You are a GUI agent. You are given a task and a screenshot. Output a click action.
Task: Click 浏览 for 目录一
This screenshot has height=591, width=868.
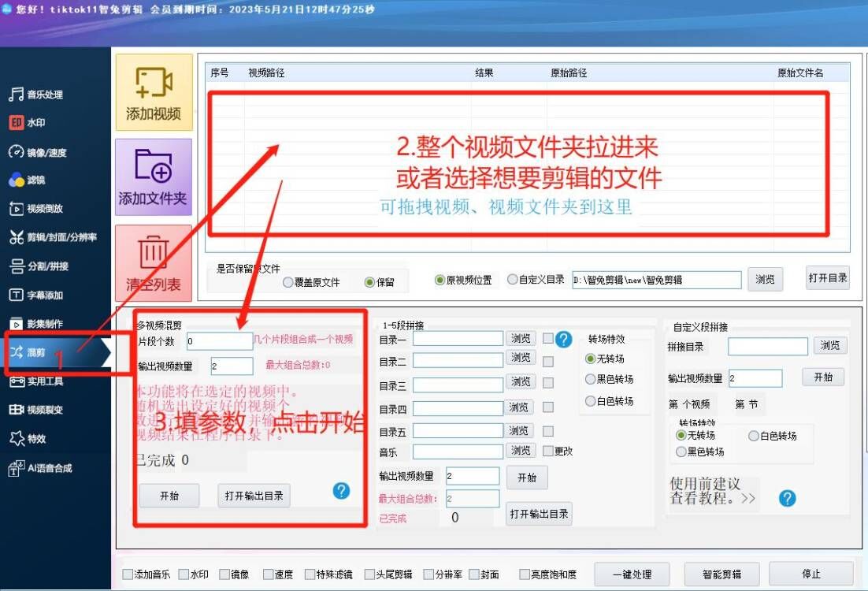point(521,338)
